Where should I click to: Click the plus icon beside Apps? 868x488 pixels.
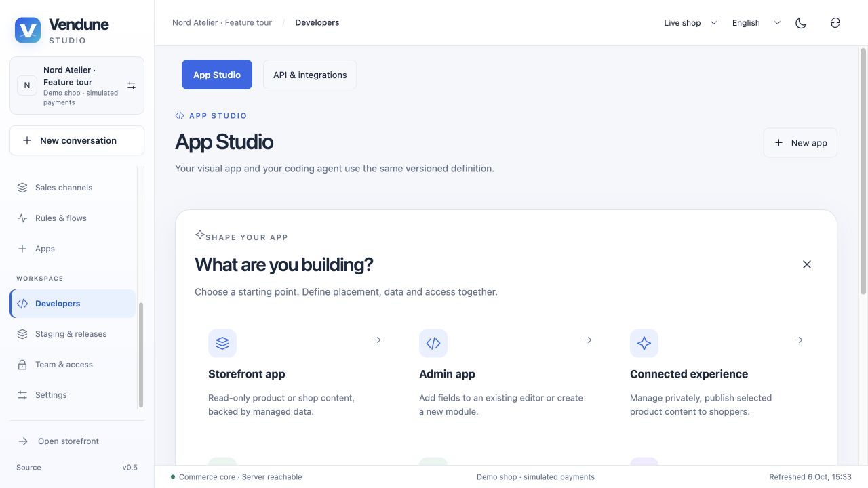[22, 249]
